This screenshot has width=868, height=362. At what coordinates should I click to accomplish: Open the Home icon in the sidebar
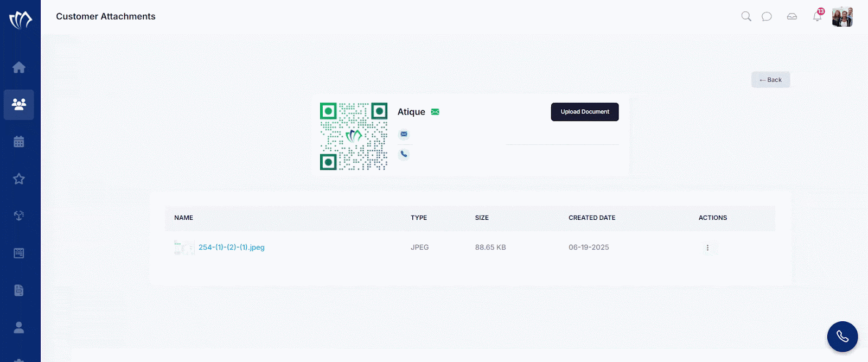(x=19, y=67)
